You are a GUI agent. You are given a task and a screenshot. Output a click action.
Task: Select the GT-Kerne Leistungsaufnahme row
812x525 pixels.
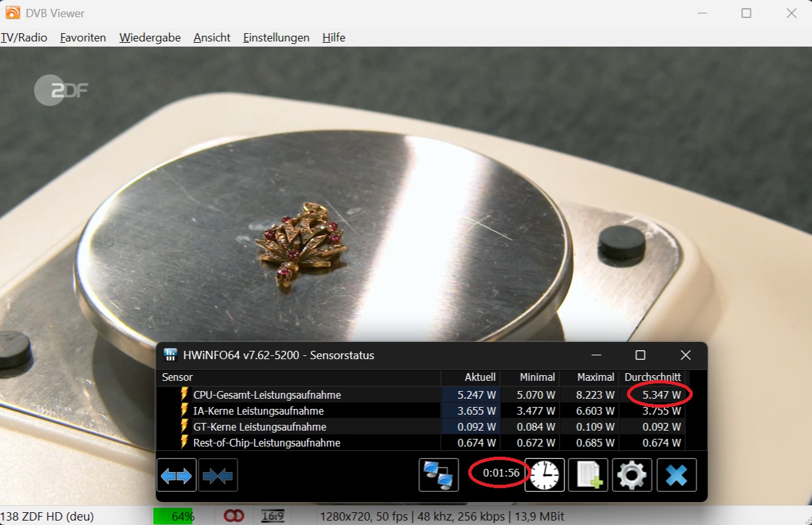421,427
